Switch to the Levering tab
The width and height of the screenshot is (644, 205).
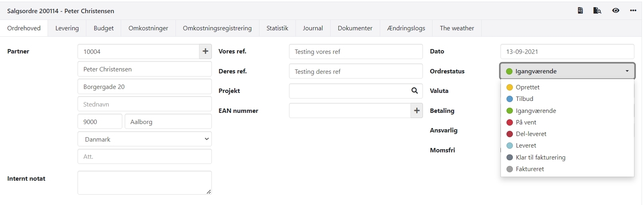pos(67,28)
